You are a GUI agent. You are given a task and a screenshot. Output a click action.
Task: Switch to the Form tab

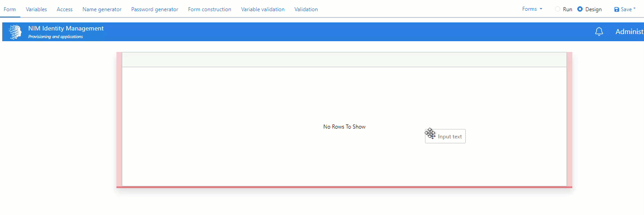[10, 9]
